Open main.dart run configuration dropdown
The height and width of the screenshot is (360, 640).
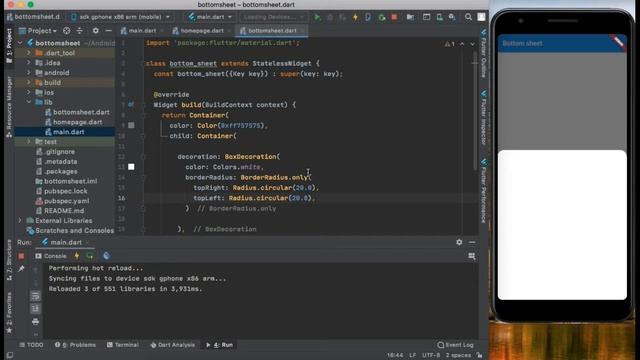[210, 17]
